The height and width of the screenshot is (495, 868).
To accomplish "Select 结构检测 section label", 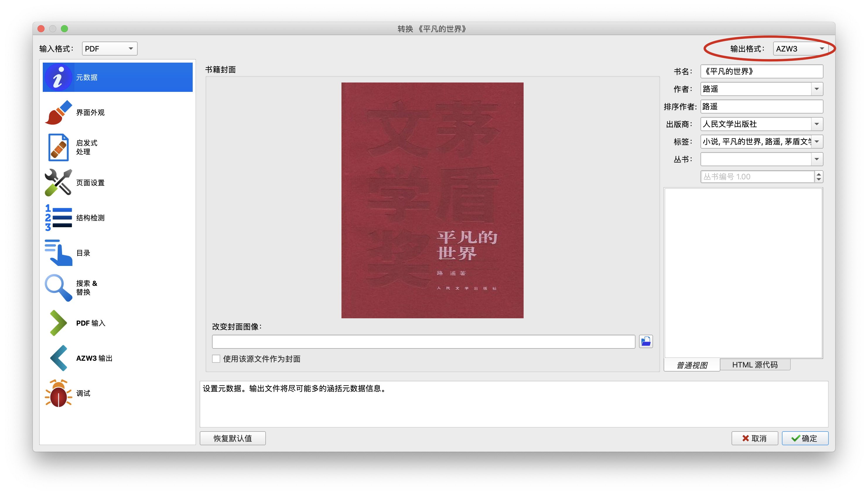I will pyautogui.click(x=90, y=218).
